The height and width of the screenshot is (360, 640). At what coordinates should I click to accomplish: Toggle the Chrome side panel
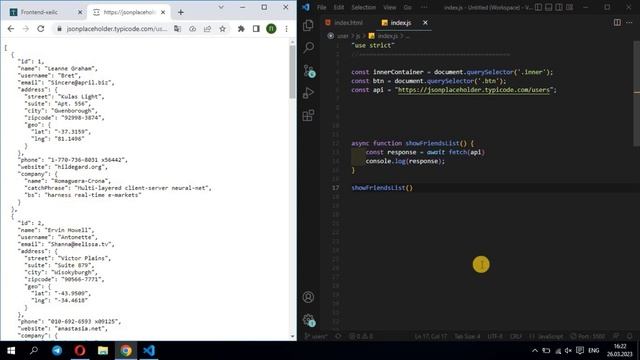click(256, 29)
